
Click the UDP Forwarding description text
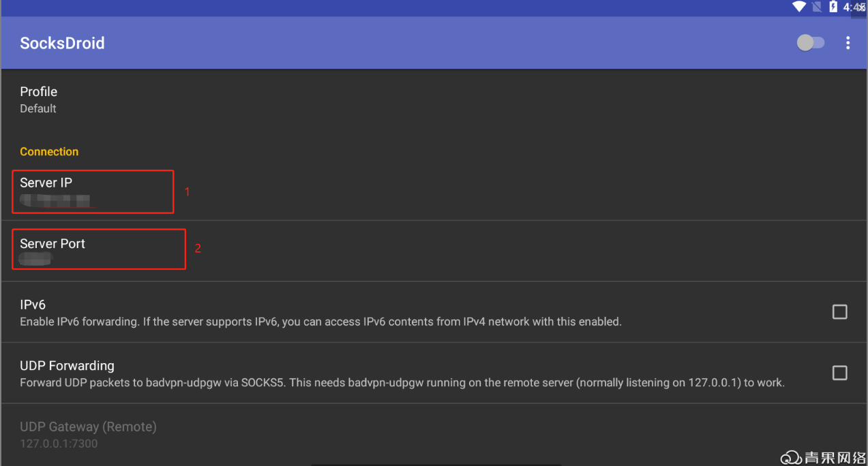click(x=402, y=383)
